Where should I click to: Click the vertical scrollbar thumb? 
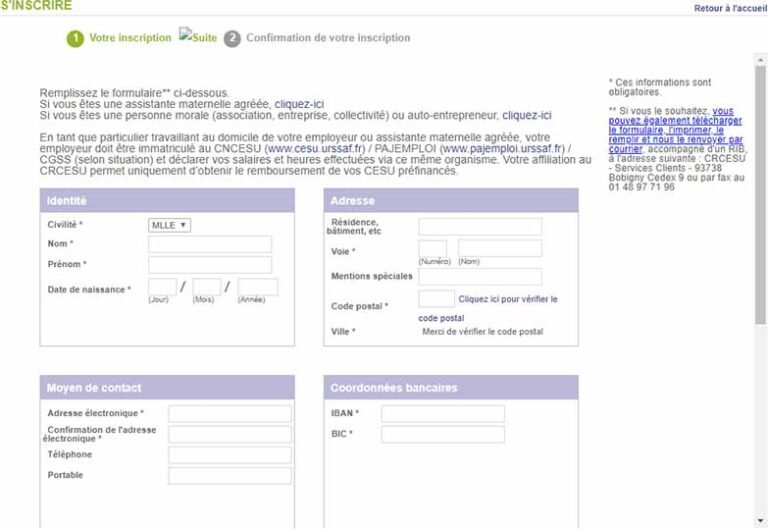tap(760, 195)
